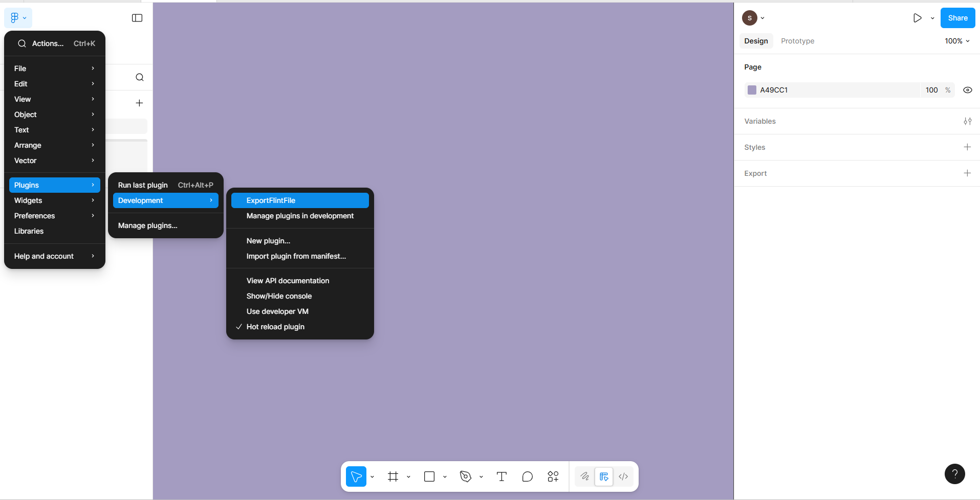Open the help question mark button
Screen dimensions: 980x500
(x=955, y=474)
